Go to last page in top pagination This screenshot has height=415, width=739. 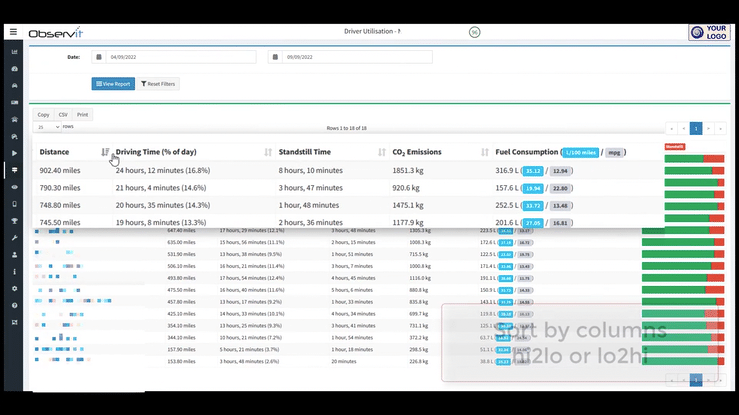[x=720, y=129]
